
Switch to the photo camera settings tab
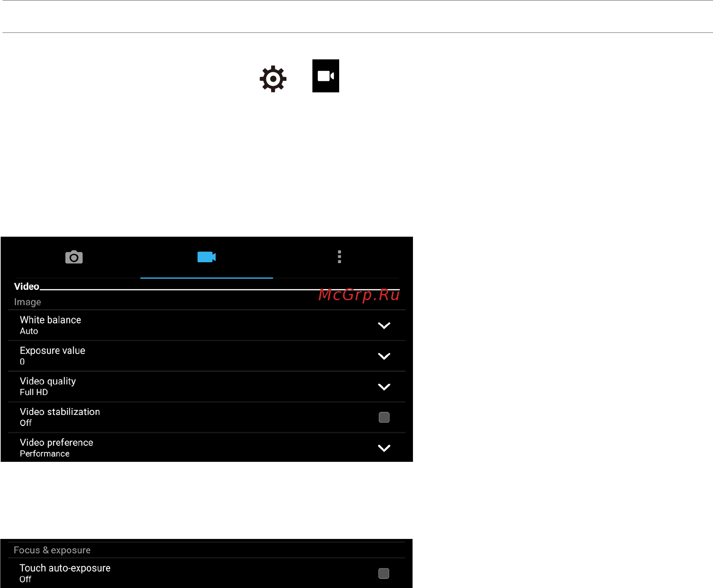coord(74,257)
